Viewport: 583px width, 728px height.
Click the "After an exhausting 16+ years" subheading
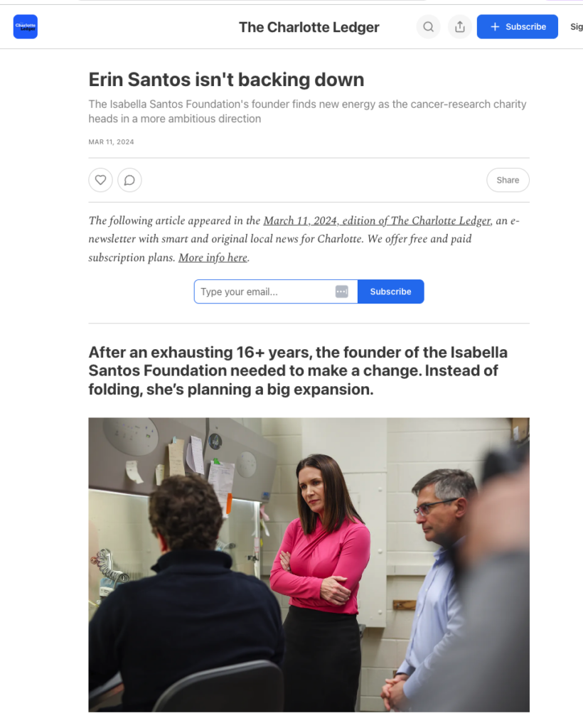(x=298, y=370)
